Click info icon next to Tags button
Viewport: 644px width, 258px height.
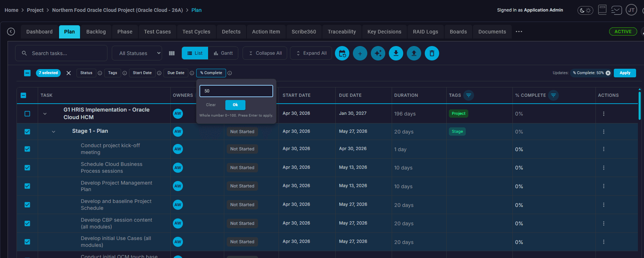[125, 73]
